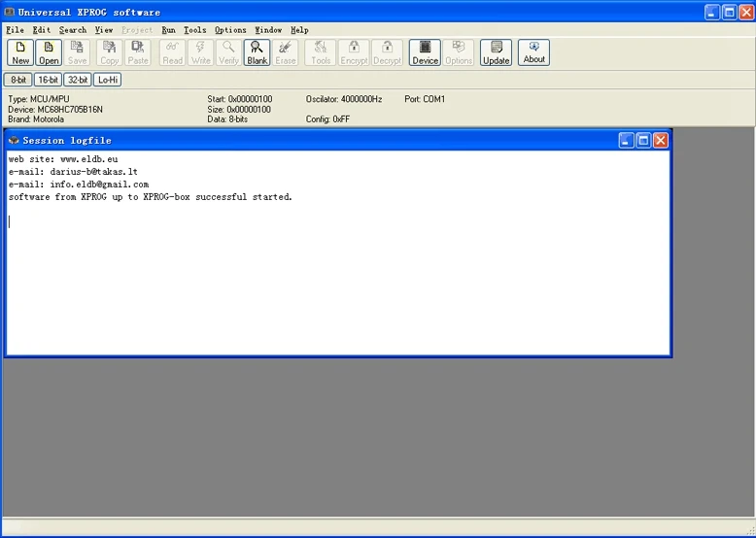
Task: Click the New file toolbar icon
Action: pos(20,52)
